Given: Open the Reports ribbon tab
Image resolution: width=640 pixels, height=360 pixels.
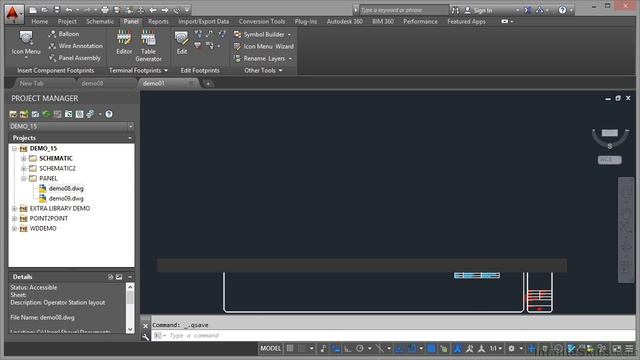Looking at the screenshot, I should [x=158, y=21].
